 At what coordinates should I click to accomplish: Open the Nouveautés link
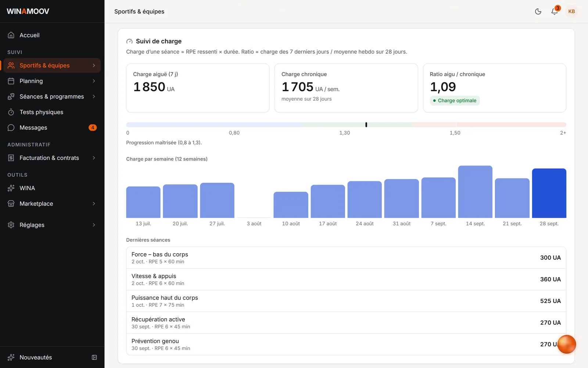point(36,357)
